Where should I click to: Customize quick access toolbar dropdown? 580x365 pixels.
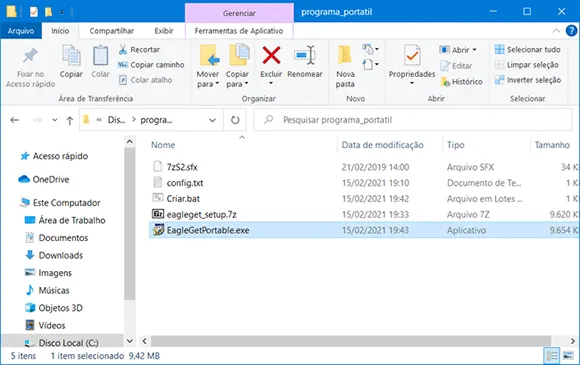[x=62, y=13]
